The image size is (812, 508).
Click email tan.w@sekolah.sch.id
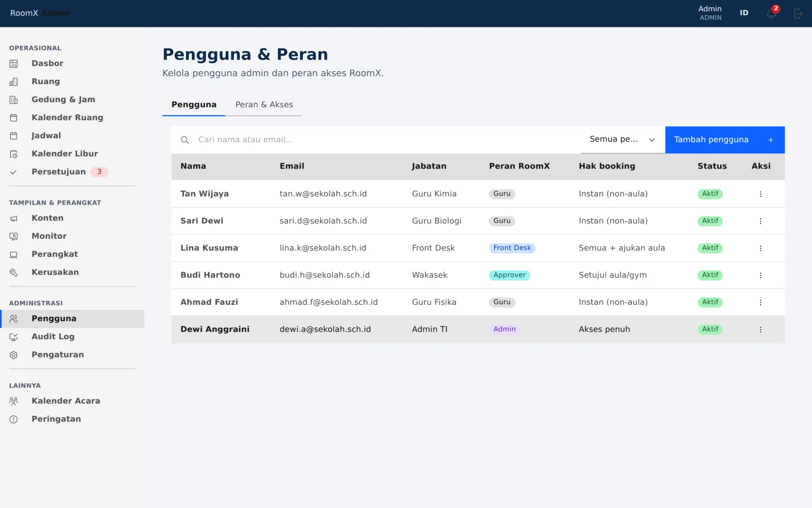click(323, 194)
